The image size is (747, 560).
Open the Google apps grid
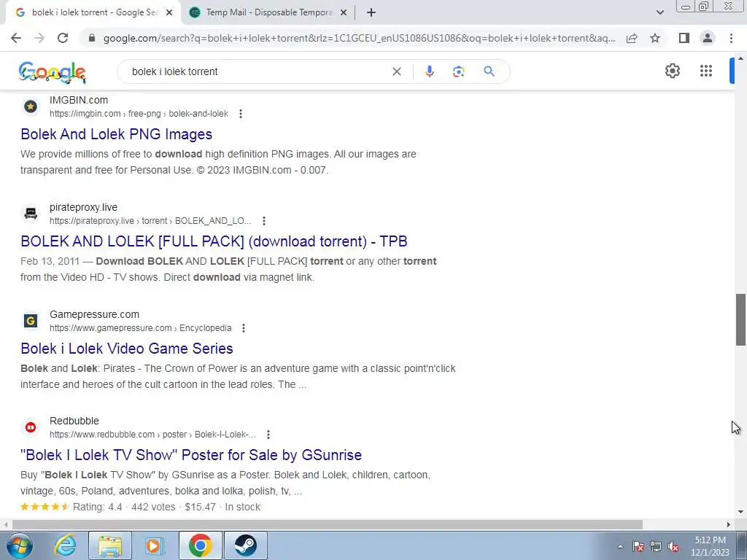tap(706, 71)
